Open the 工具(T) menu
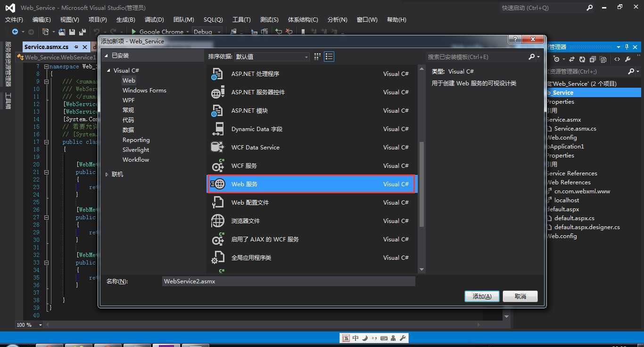This screenshot has width=644, height=347. [x=241, y=19]
